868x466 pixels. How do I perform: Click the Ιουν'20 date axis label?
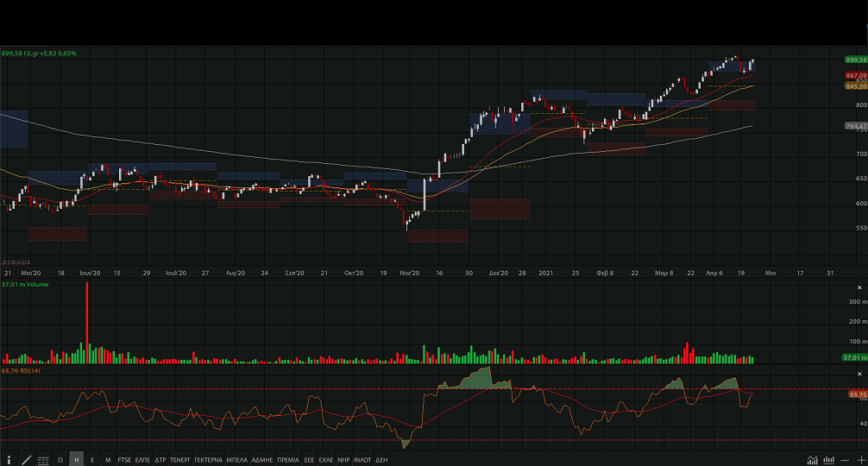coord(90,273)
